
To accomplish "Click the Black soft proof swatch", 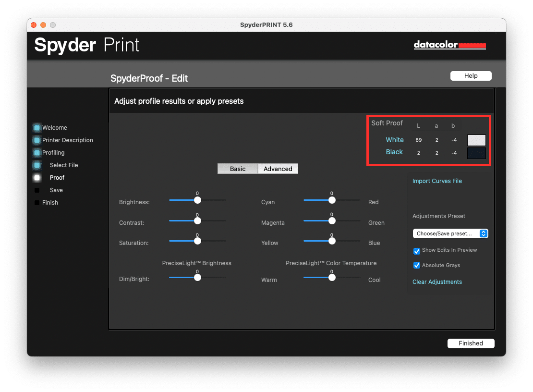I will (476, 153).
